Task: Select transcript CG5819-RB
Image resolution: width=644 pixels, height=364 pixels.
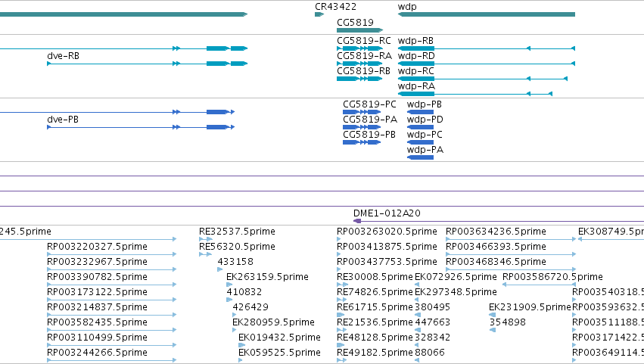Action: pyautogui.click(x=363, y=71)
